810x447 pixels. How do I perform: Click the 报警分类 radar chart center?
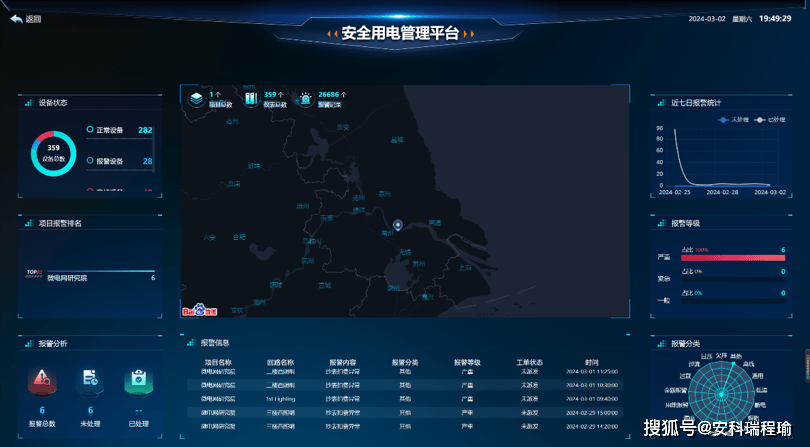(x=721, y=394)
